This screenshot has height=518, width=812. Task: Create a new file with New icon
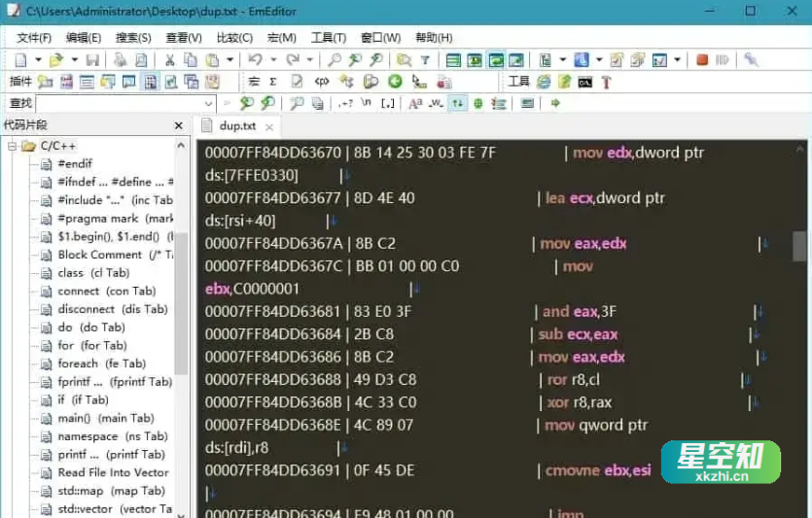click(20, 60)
